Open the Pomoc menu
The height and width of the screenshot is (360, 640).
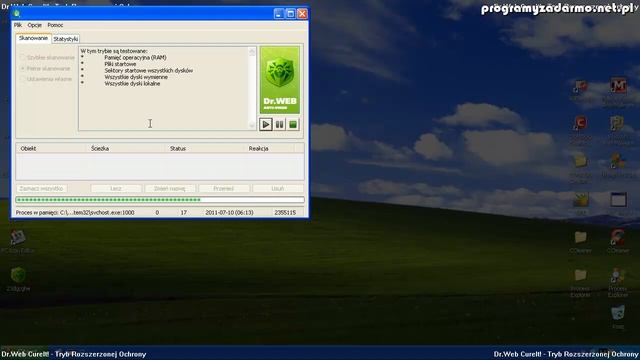pyautogui.click(x=56, y=25)
